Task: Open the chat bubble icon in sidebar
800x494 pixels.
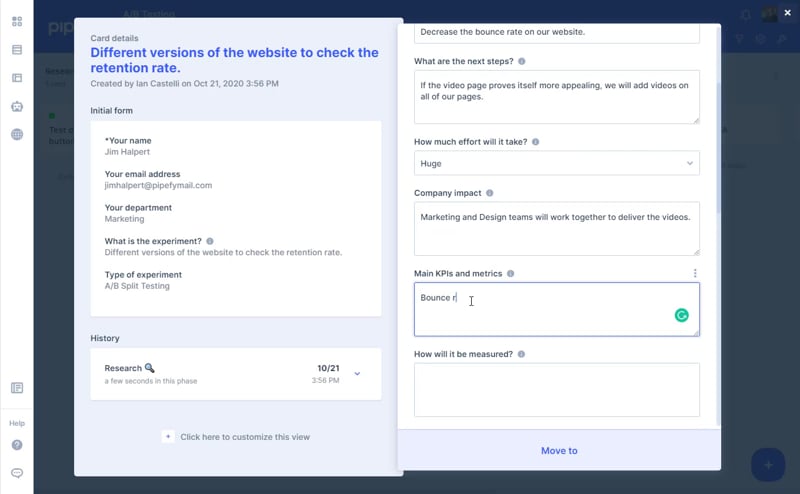Action: pyautogui.click(x=17, y=473)
